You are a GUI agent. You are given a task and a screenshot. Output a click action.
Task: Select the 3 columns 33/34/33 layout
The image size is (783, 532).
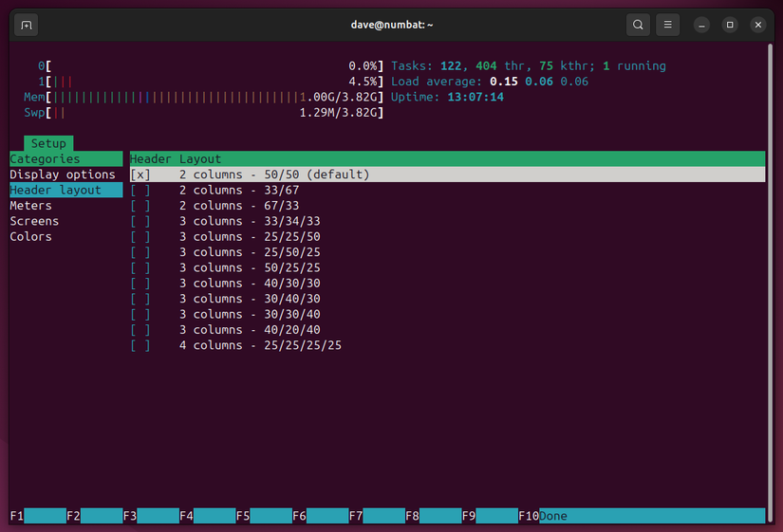(x=447, y=221)
